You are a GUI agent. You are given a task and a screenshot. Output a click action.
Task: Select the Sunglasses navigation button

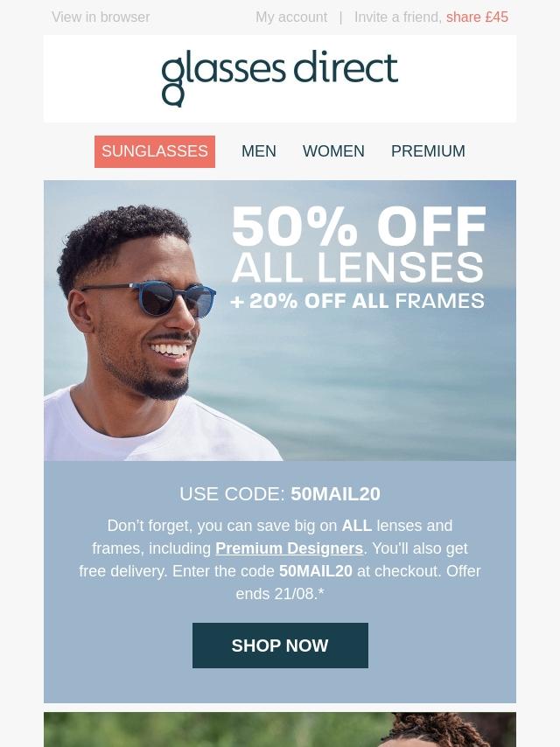coord(155,151)
